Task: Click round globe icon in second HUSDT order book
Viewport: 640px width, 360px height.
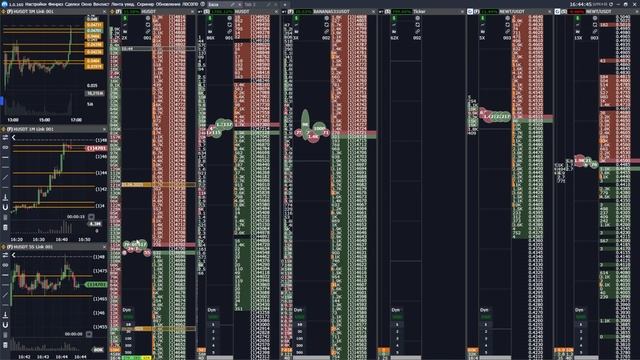Action: pyautogui.click(x=230, y=18)
